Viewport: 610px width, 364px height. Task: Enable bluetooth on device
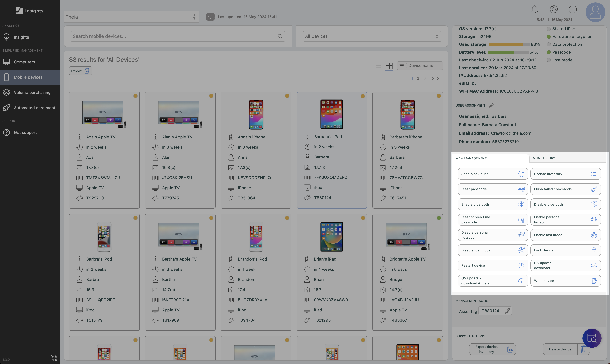(x=493, y=204)
